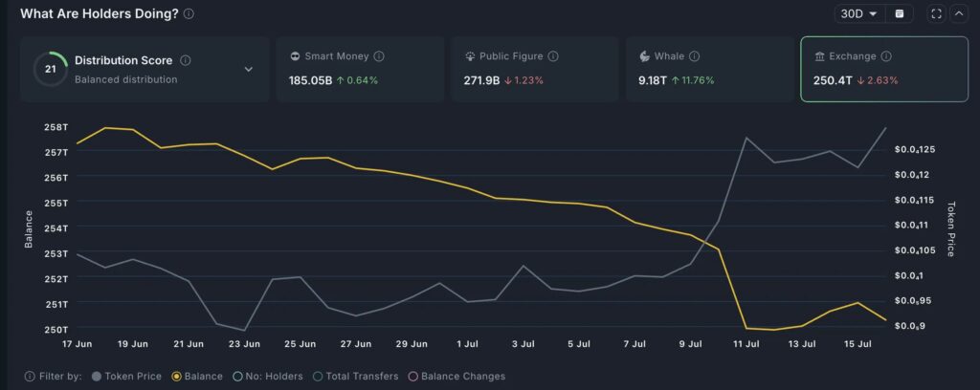Collapse the holders panel with up chevron
Screen dimensions: 980x390
[x=959, y=14]
